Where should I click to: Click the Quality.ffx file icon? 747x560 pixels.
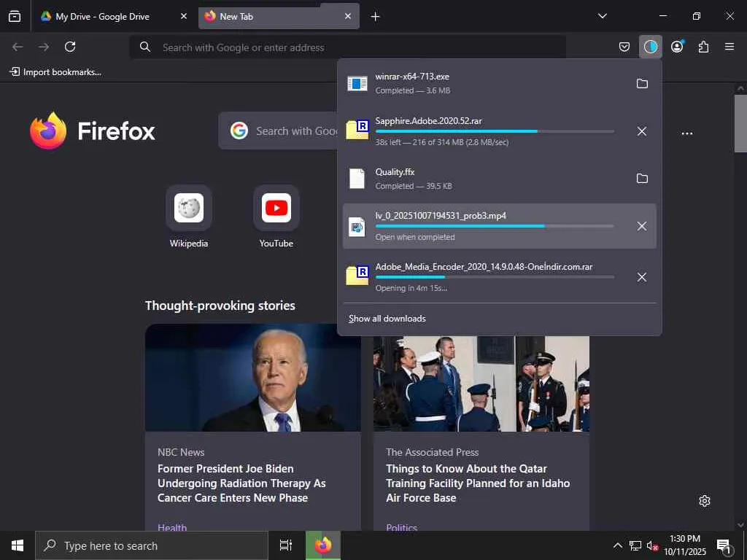357,179
